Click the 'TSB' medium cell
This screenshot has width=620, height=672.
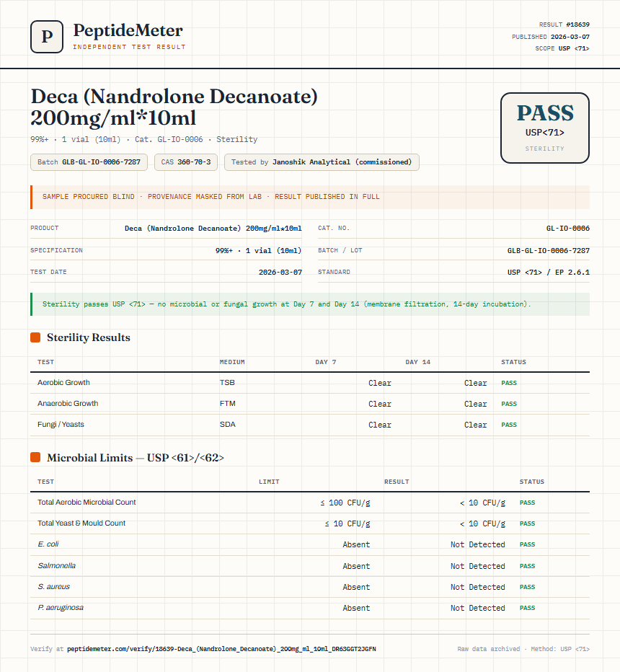(x=227, y=383)
